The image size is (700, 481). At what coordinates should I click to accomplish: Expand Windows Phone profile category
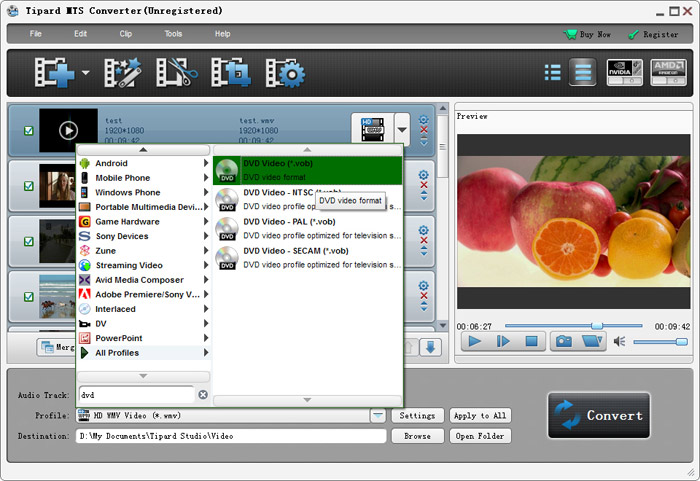click(x=143, y=192)
